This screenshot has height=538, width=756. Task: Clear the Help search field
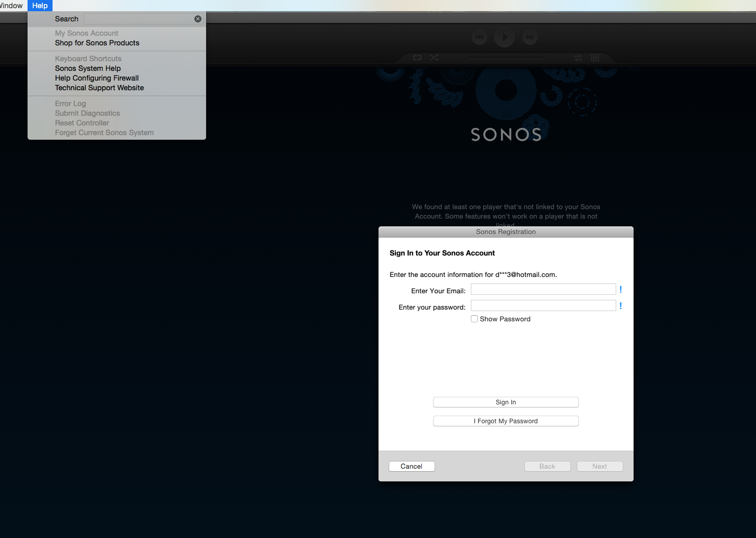(x=198, y=19)
